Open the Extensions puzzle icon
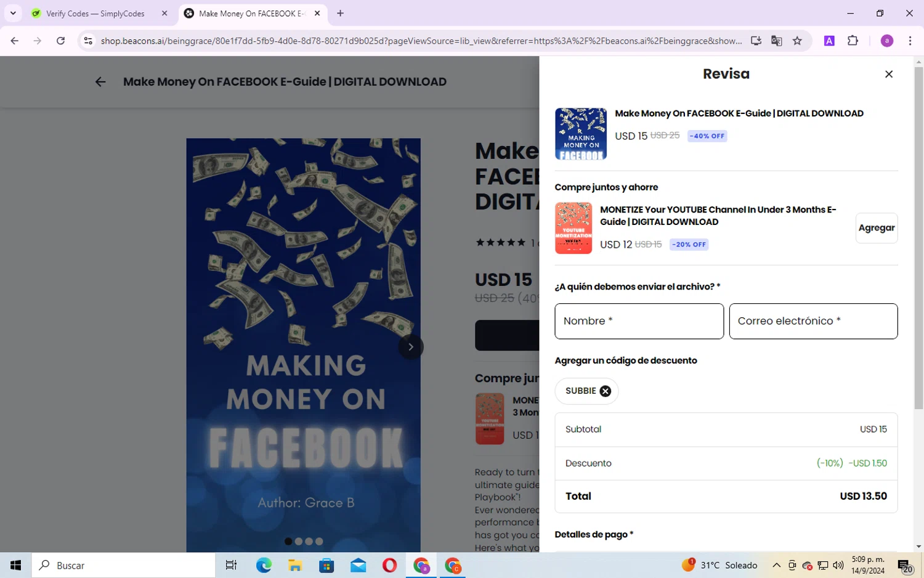 click(853, 41)
